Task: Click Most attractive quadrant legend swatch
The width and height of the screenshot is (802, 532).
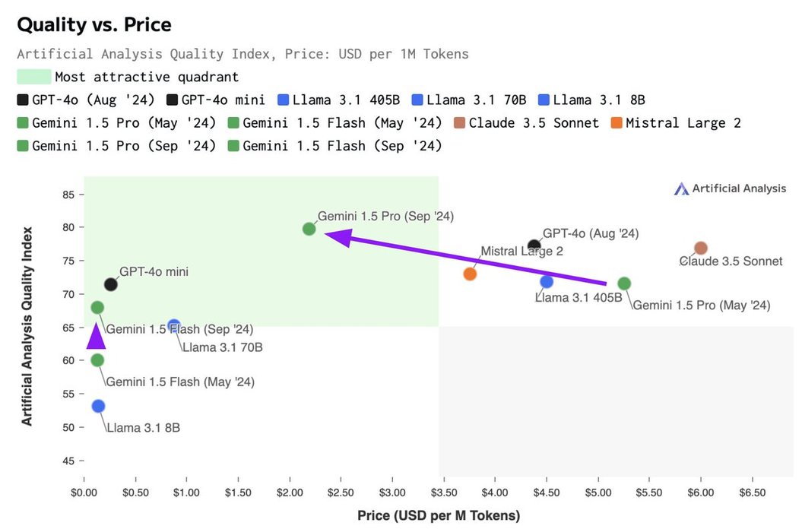Action: coord(34,77)
